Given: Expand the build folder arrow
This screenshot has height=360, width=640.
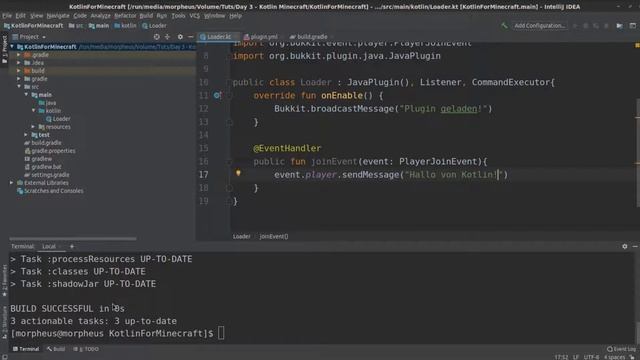Looking at the screenshot, I should click(x=19, y=71).
